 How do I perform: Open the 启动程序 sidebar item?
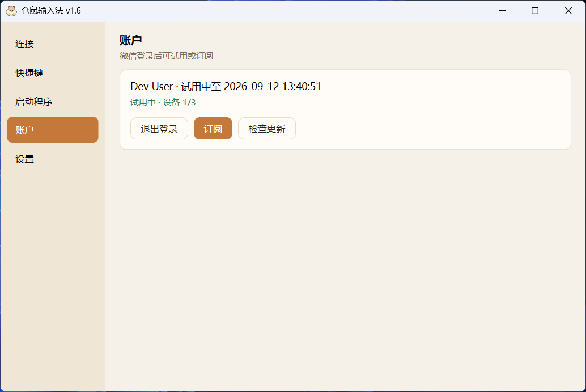click(52, 101)
